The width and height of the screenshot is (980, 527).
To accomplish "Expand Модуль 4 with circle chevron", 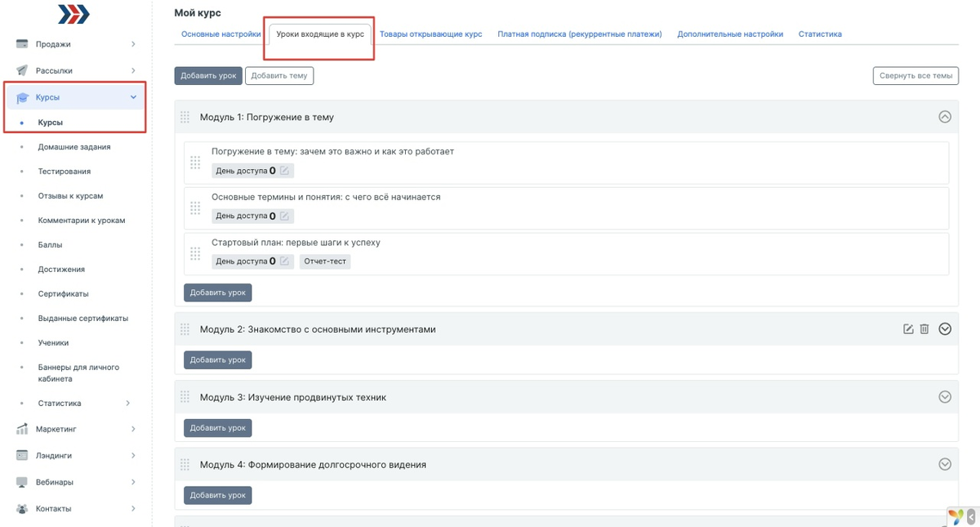I will click(x=945, y=464).
